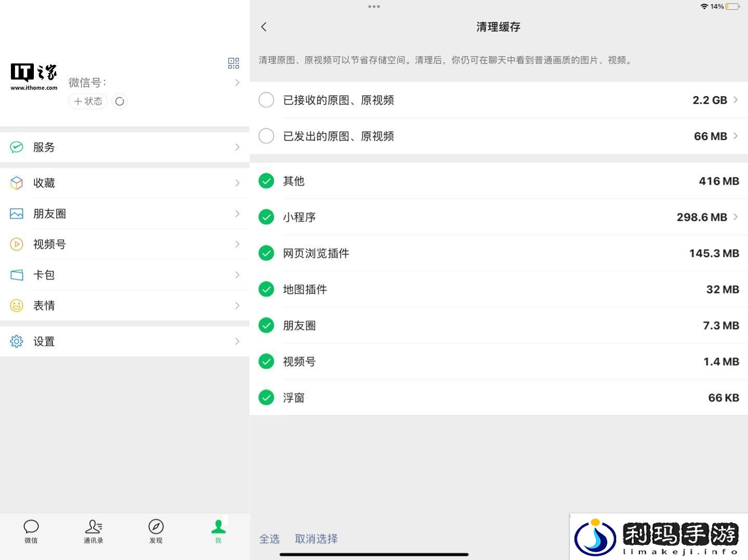
Task: Switch to 通讯录 contacts tab
Action: [94, 531]
